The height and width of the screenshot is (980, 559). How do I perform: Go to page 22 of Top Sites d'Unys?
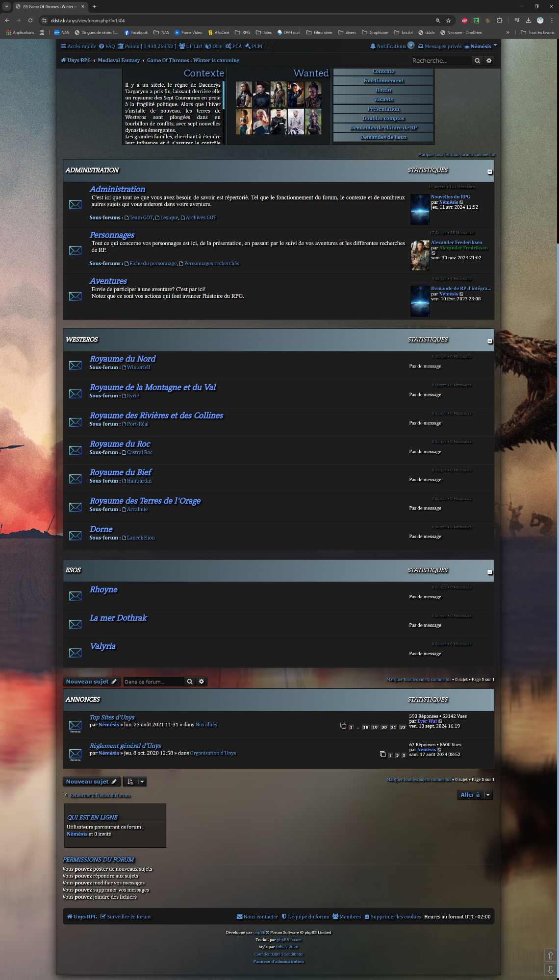(403, 727)
